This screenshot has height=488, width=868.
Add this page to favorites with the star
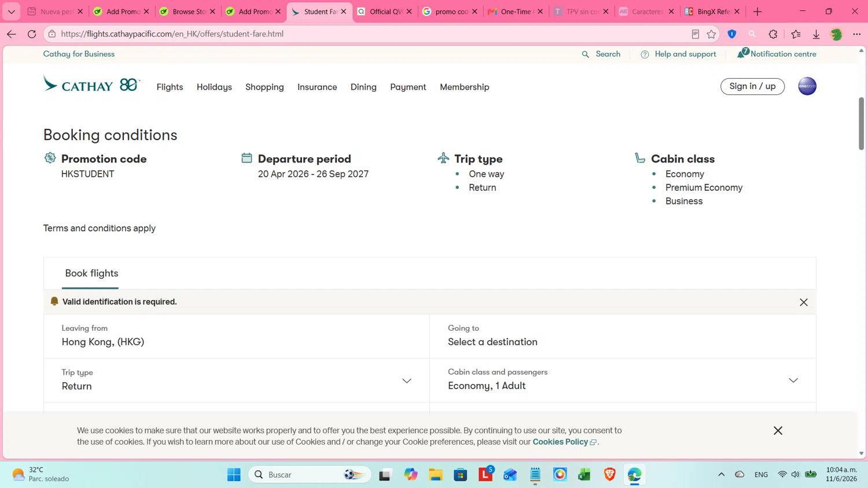coord(711,34)
